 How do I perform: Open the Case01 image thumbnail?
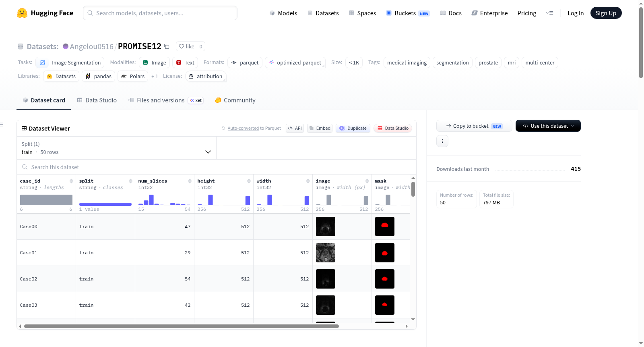pos(326,253)
